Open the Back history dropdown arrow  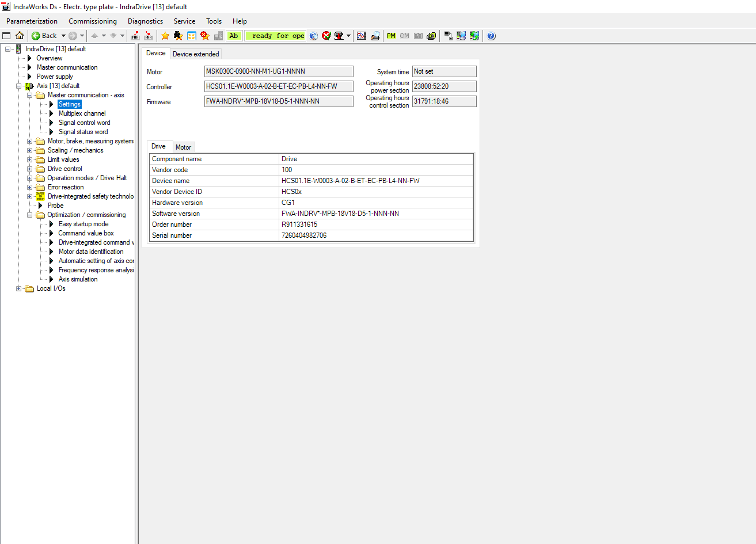click(63, 36)
